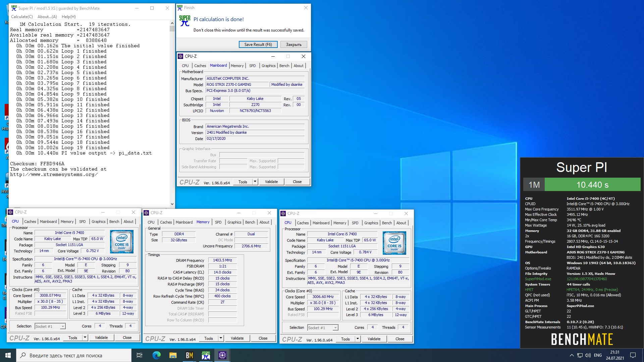
Task: Open Task View from the taskbar
Action: (140, 355)
